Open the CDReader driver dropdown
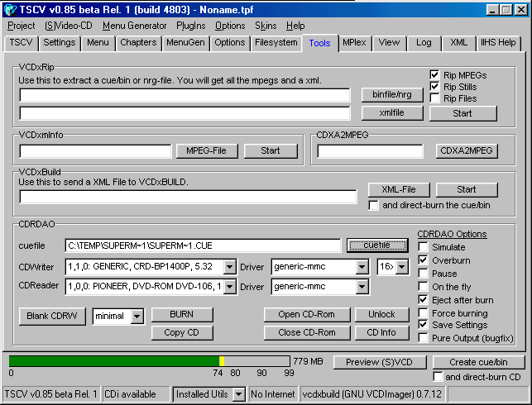Screen dimensions: 532x405 (x=361, y=287)
